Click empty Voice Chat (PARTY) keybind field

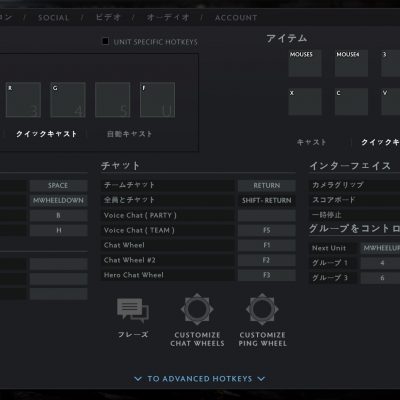pyautogui.click(x=267, y=216)
